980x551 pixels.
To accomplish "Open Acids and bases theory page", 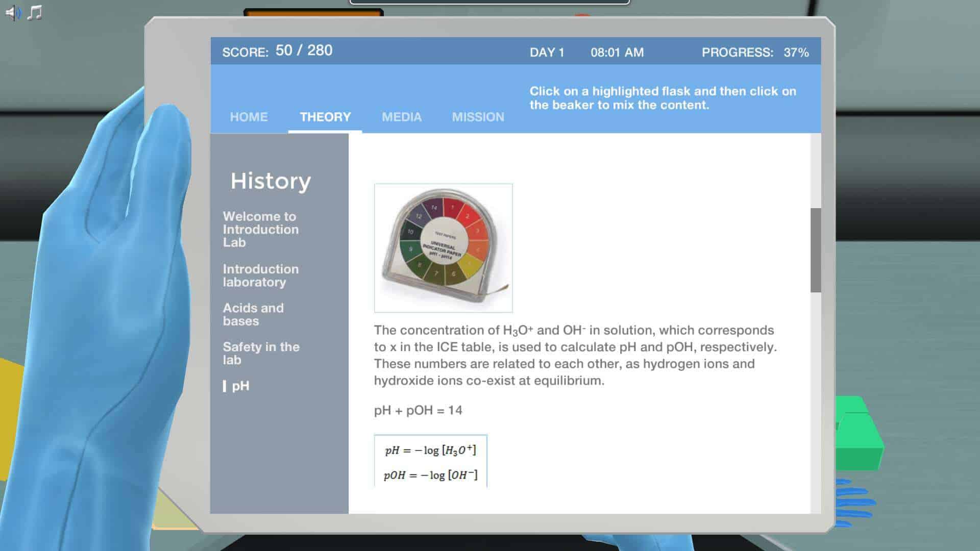I will [253, 314].
